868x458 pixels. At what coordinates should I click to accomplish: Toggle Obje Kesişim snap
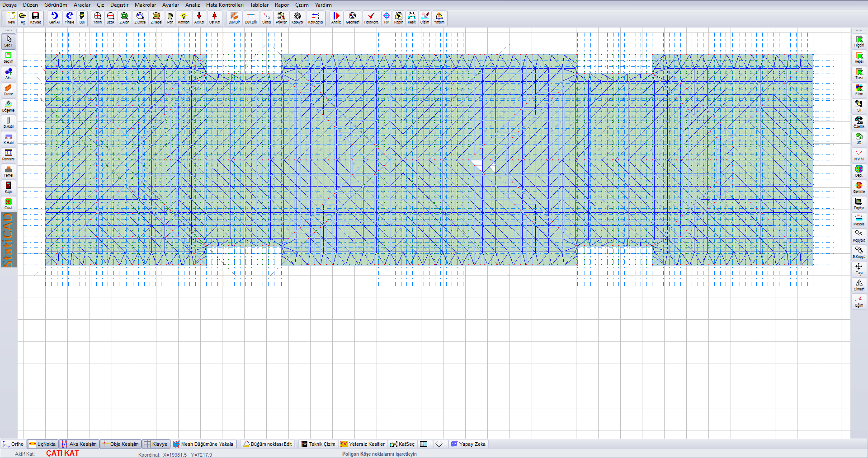point(120,444)
